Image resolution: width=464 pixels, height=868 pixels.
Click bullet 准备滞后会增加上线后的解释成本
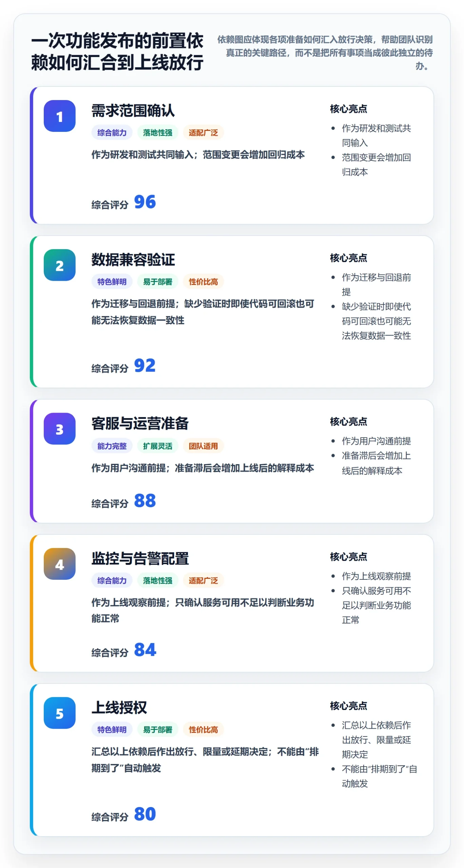click(x=376, y=463)
